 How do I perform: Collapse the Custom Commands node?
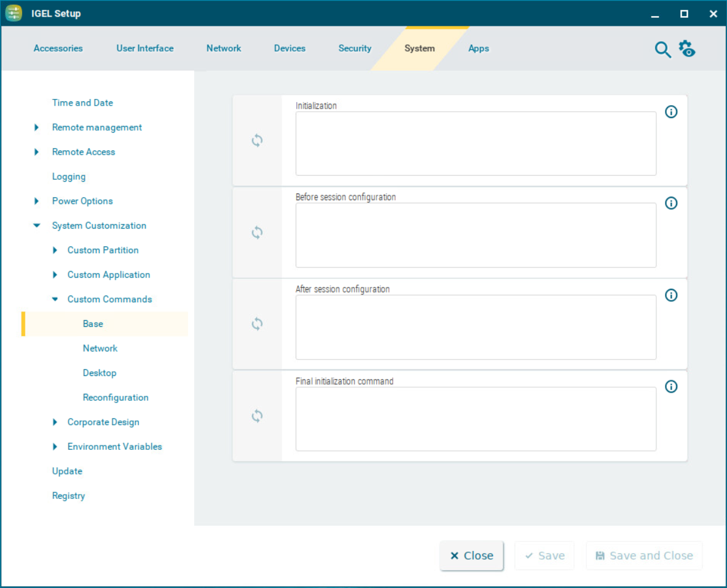[x=55, y=300]
